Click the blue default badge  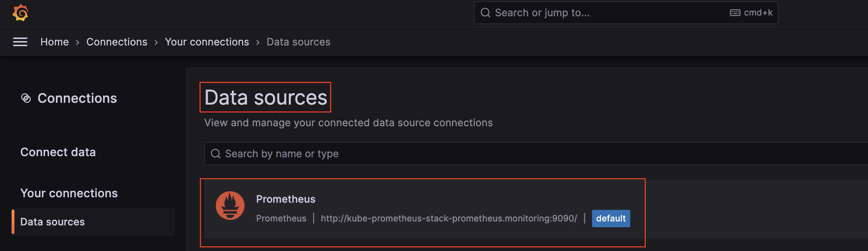tap(611, 219)
